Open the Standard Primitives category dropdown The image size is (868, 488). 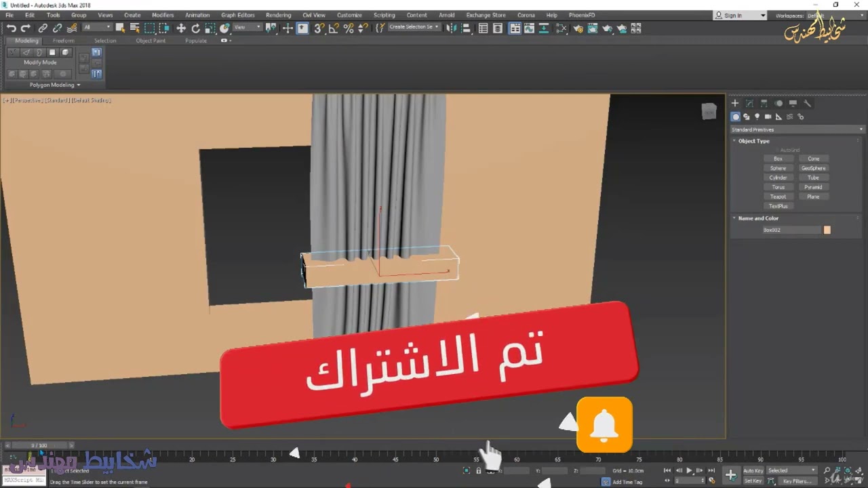797,129
